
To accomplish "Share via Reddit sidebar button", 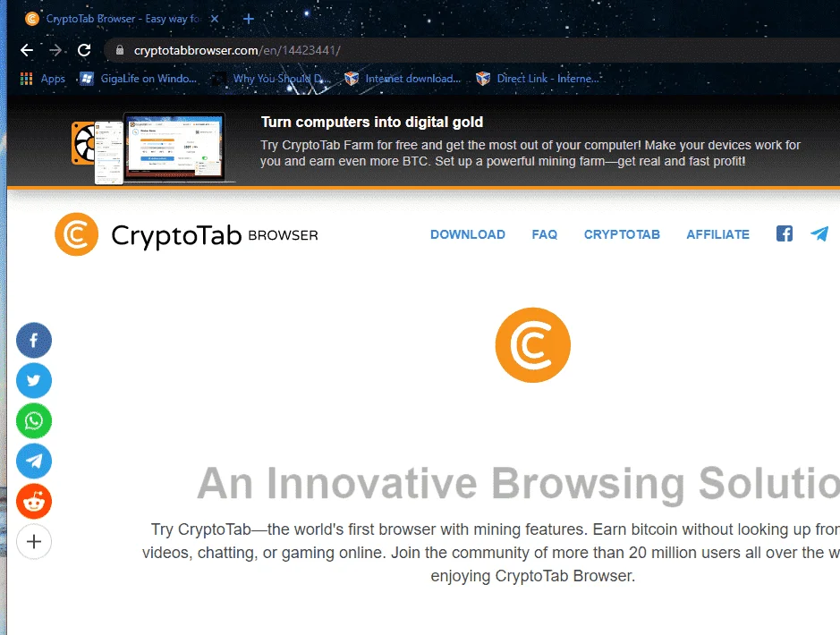I will [34, 502].
